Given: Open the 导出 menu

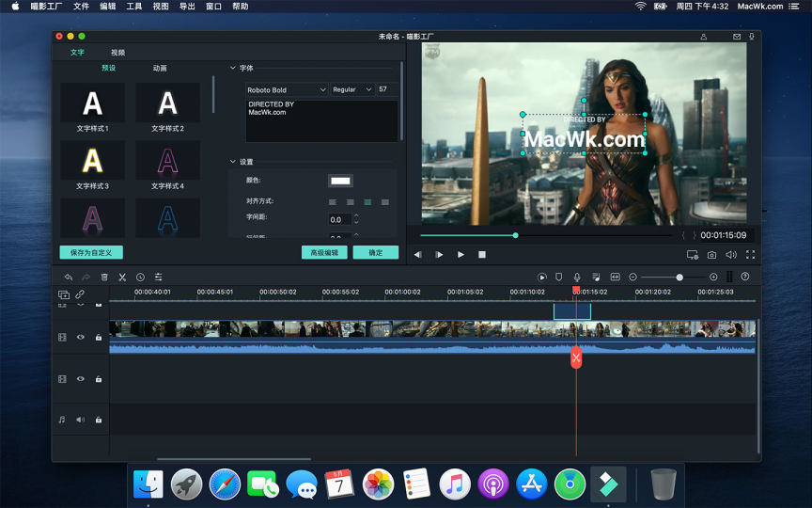Looking at the screenshot, I should pyautogui.click(x=187, y=7).
